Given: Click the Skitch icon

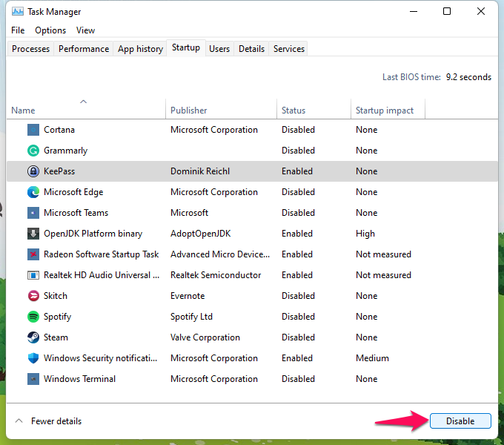Looking at the screenshot, I should coord(33,296).
